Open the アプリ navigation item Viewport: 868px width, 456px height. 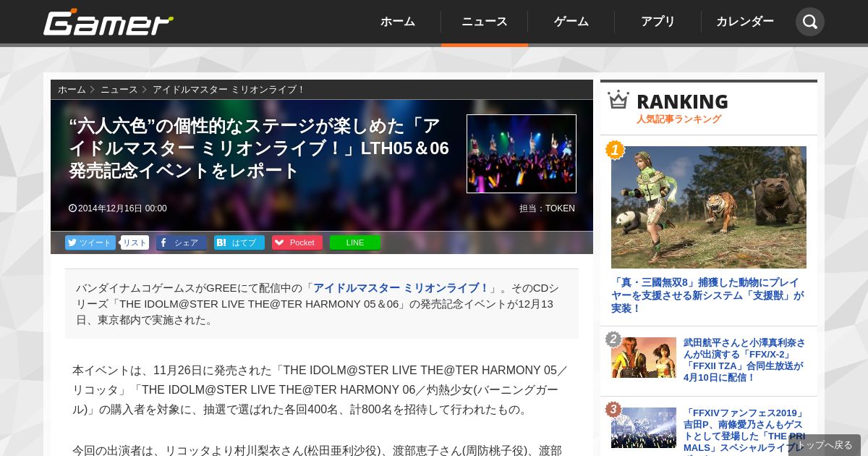(658, 22)
